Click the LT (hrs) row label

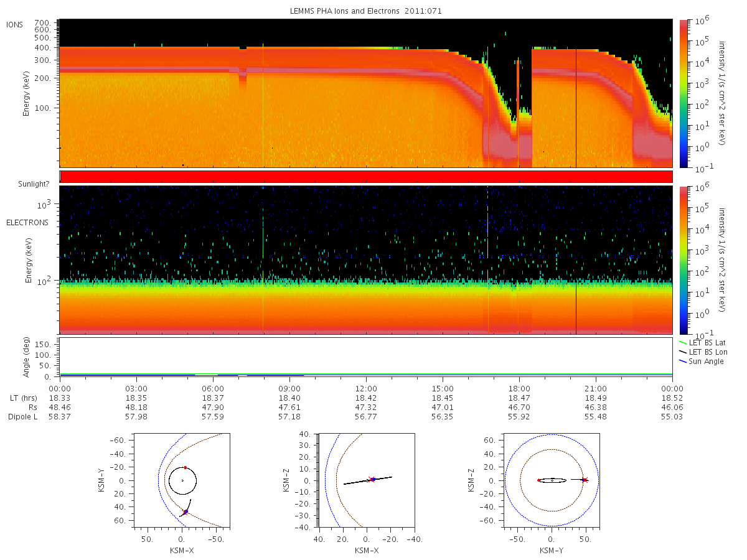click(x=23, y=398)
